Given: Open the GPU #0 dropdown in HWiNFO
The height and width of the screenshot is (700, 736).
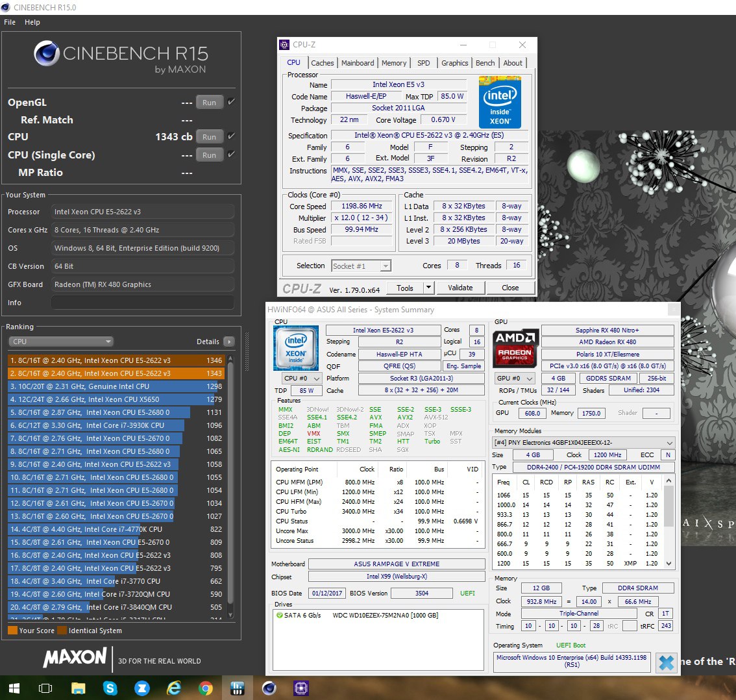Looking at the screenshot, I should coord(515,378).
